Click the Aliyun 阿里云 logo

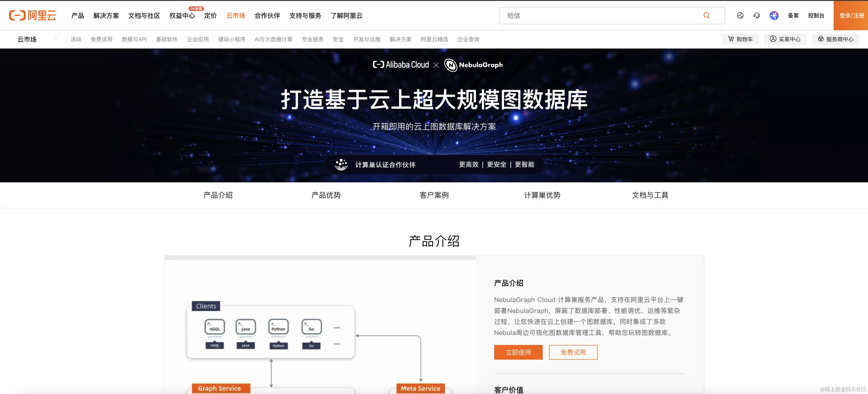point(32,16)
